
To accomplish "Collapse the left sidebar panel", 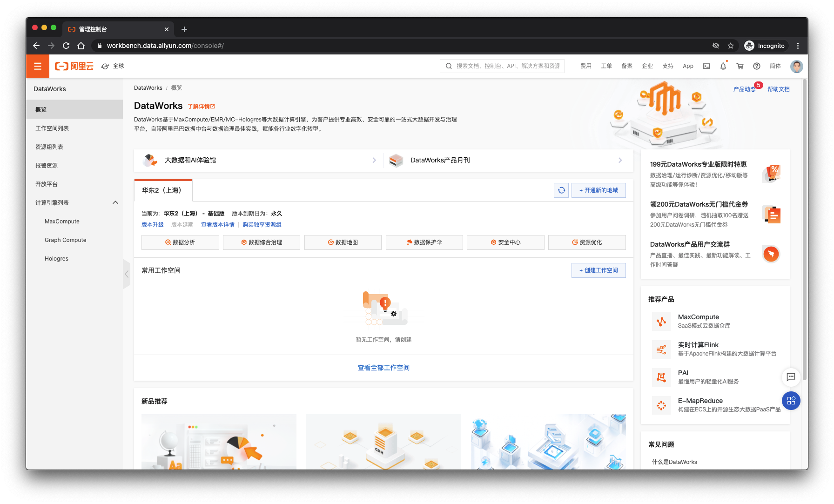I will tap(127, 274).
